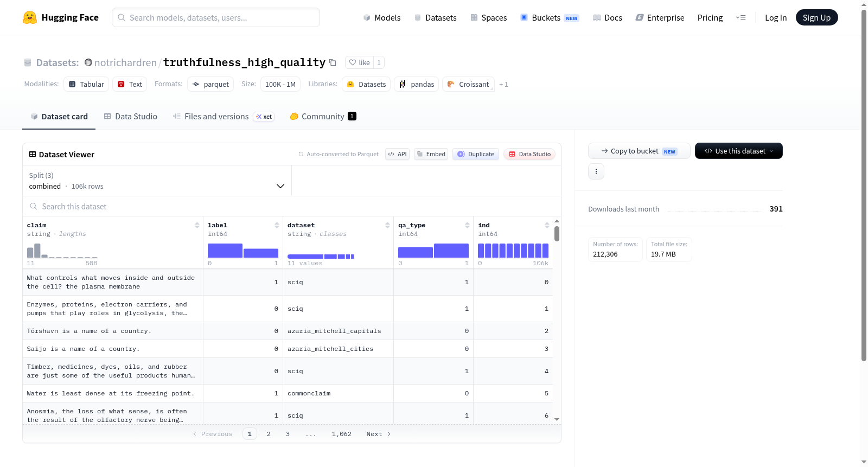Click the three-dot more options button
This screenshot has width=868, height=467.
pyautogui.click(x=596, y=171)
